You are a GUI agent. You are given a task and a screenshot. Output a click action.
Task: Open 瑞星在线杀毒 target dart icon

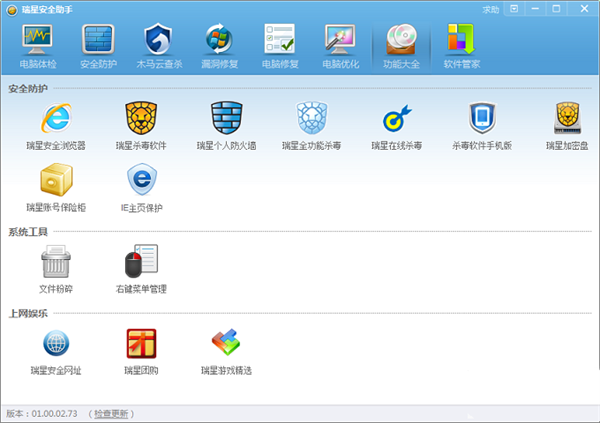pyautogui.click(x=397, y=118)
